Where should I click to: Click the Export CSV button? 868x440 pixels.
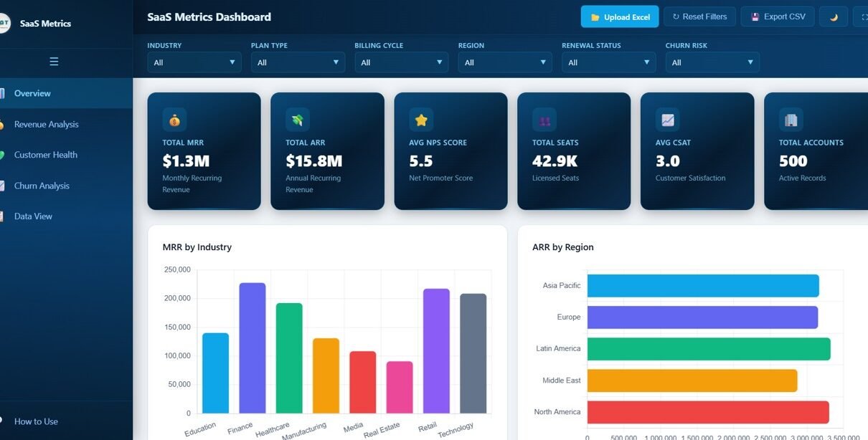click(x=778, y=17)
